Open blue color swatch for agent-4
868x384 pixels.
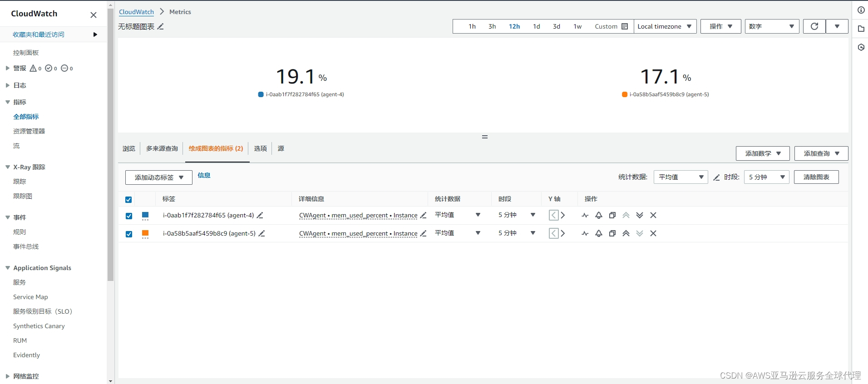tap(145, 216)
